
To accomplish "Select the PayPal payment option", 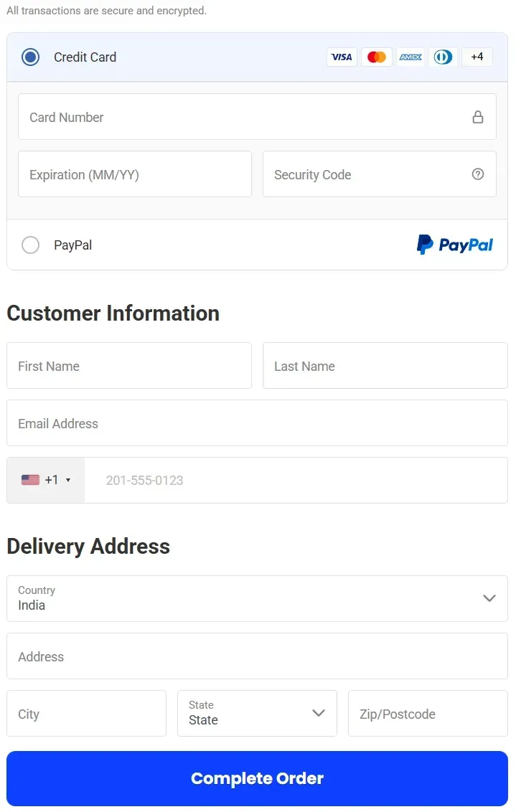I will point(30,245).
